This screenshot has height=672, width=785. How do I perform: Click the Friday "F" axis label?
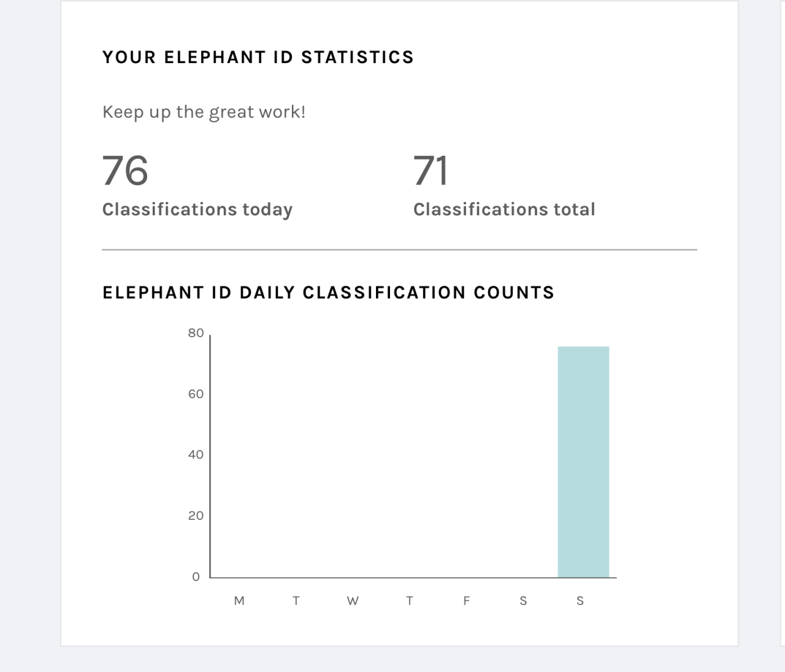pos(466,601)
